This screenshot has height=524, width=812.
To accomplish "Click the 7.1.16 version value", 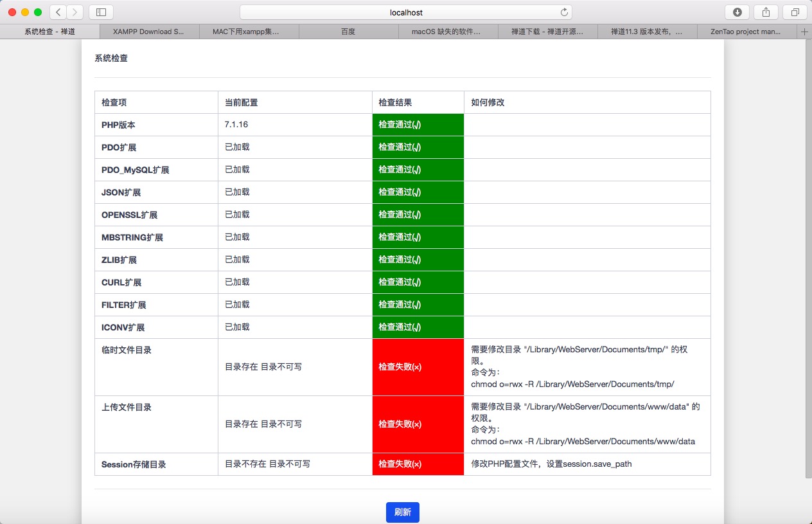I will (236, 125).
